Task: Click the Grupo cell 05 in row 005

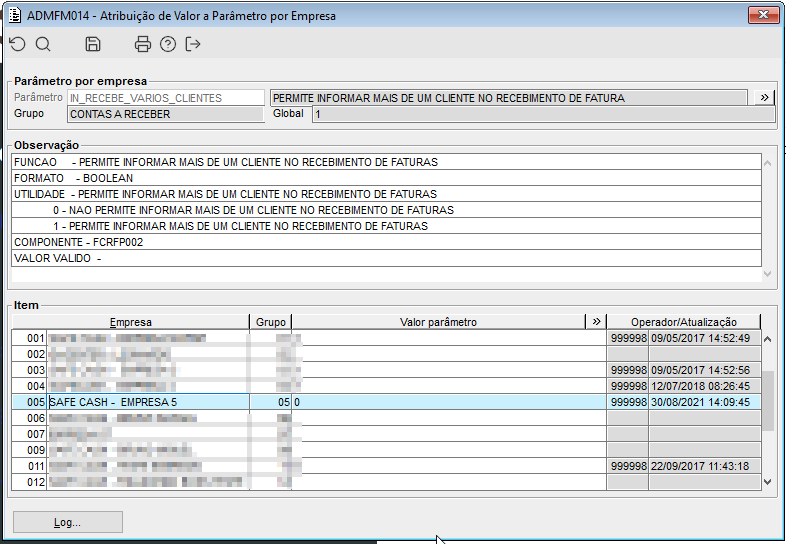Action: [x=271, y=402]
